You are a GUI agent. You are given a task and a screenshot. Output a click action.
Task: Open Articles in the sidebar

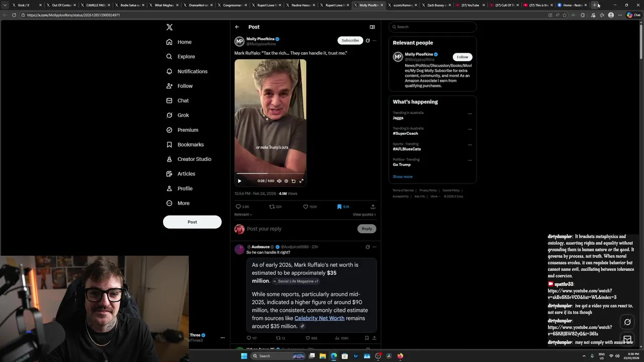click(x=181, y=173)
